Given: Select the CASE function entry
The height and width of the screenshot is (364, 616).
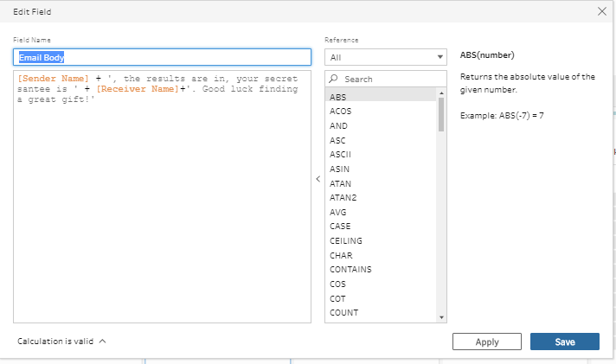Looking at the screenshot, I should tap(340, 226).
